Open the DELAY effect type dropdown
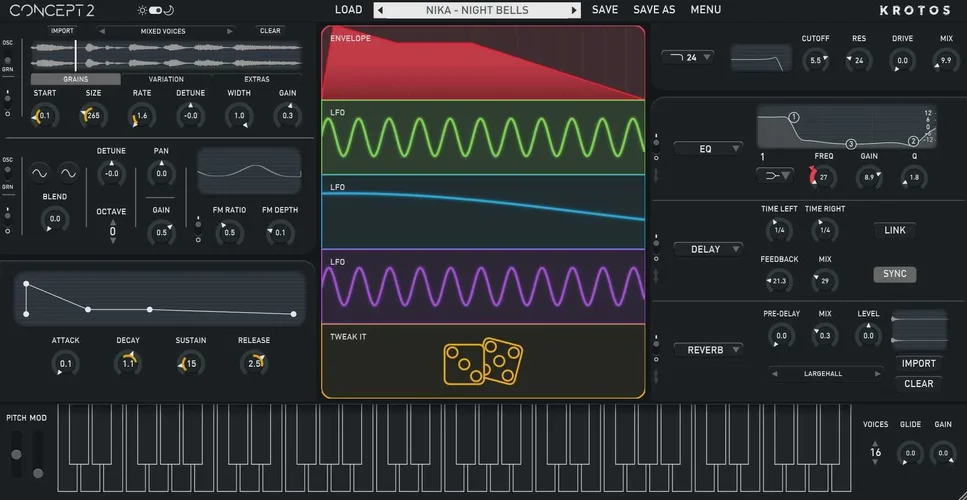Viewport: 967px width, 500px height. pos(707,249)
